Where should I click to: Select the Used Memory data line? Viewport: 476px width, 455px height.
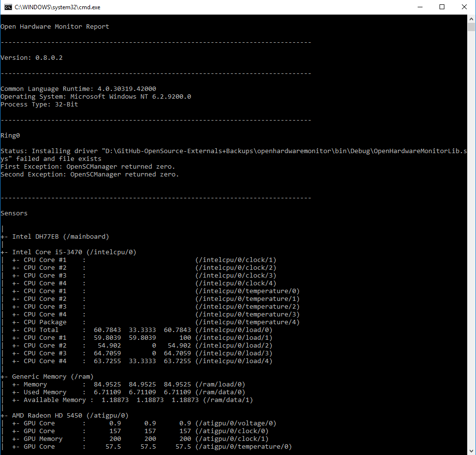tap(97, 392)
